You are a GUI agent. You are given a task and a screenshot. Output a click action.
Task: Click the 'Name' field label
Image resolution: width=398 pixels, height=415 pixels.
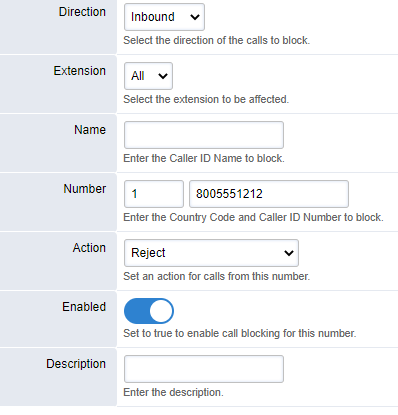coord(90,130)
